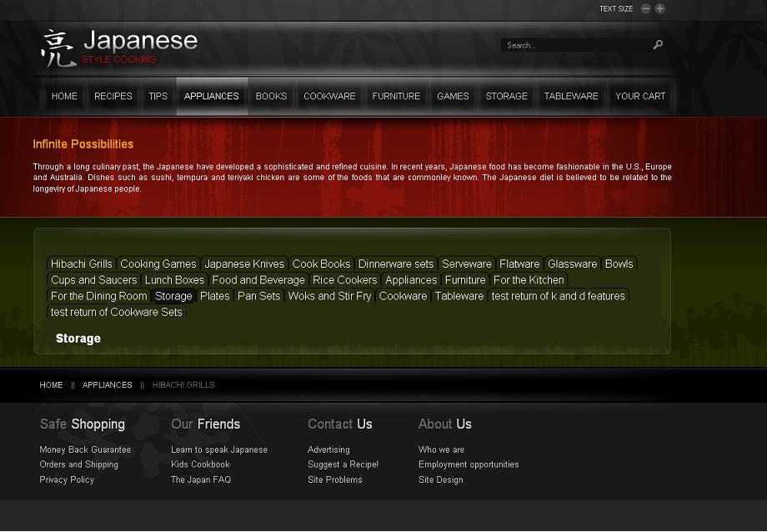
Task: Select the Lunch Boxes tag
Action: tap(174, 280)
